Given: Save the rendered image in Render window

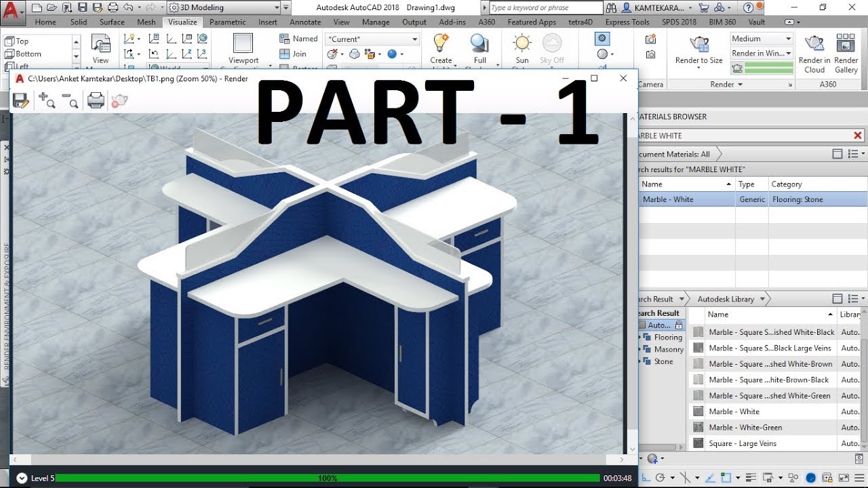Looking at the screenshot, I should coord(21,100).
